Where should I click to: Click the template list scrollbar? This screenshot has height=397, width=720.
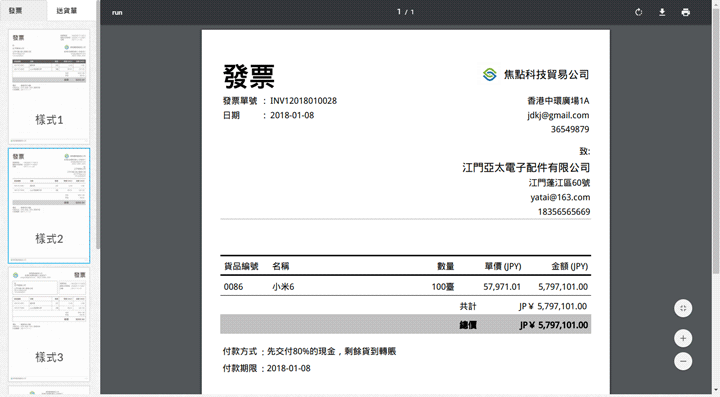click(98, 124)
